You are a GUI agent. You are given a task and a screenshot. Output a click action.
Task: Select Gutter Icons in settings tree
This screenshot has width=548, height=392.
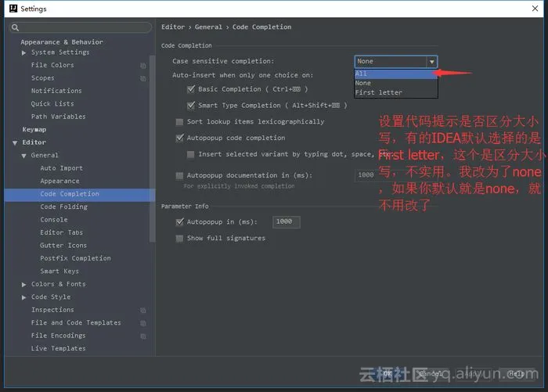click(63, 245)
